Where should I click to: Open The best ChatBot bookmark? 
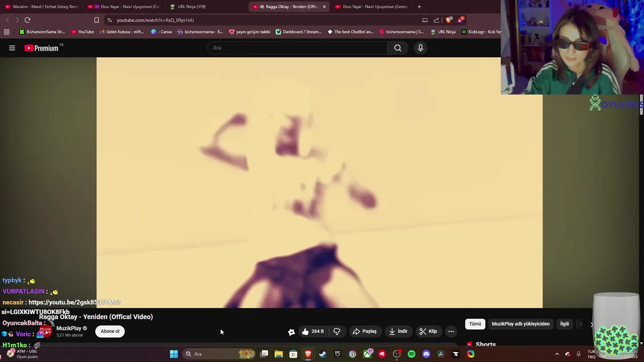tap(351, 32)
